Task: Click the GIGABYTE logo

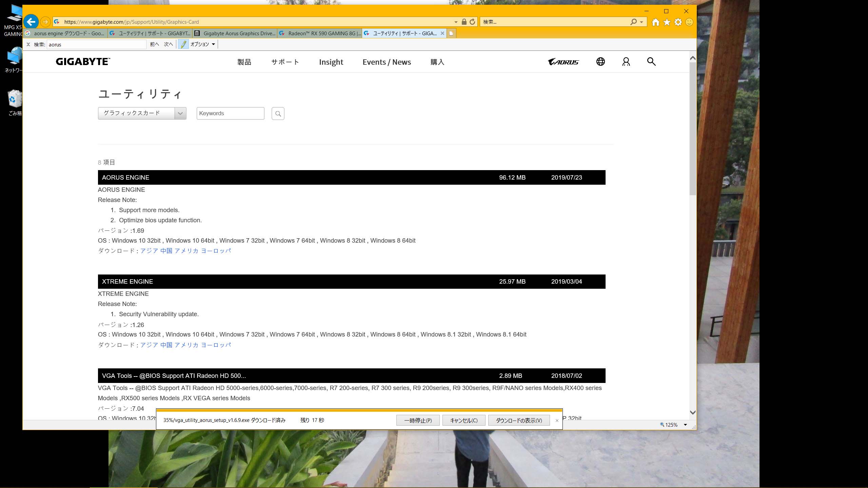Action: [83, 62]
